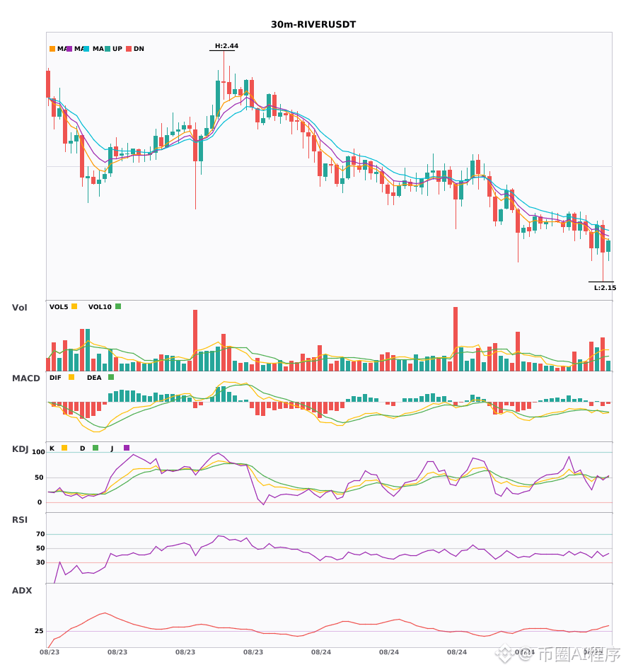Select the KDJ panel label
Viewport: 626px width, 672px height.
pos(20,448)
